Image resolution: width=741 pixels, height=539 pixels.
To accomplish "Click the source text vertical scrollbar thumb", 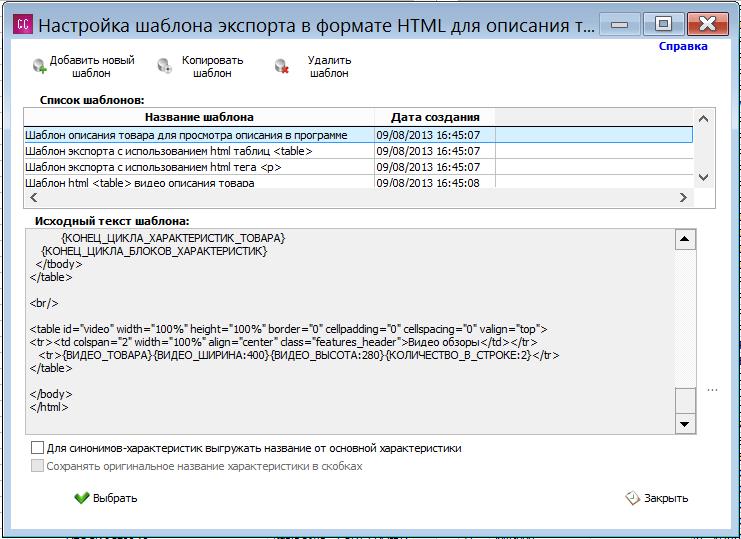I will tap(685, 401).
